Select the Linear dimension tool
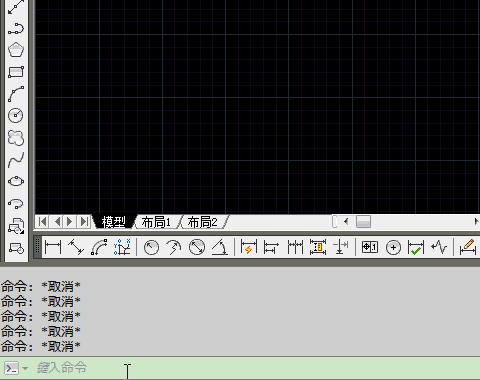Viewport: 480px width, 380px height. point(53,248)
